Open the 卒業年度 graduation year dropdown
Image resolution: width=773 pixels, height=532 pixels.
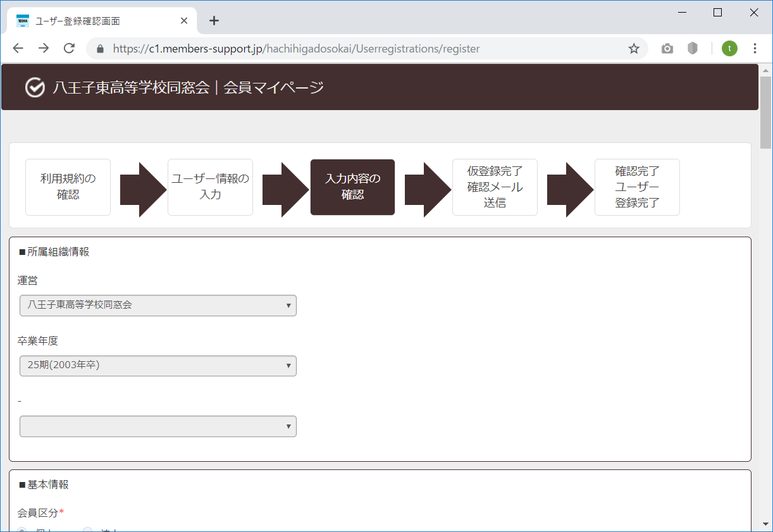click(x=158, y=366)
